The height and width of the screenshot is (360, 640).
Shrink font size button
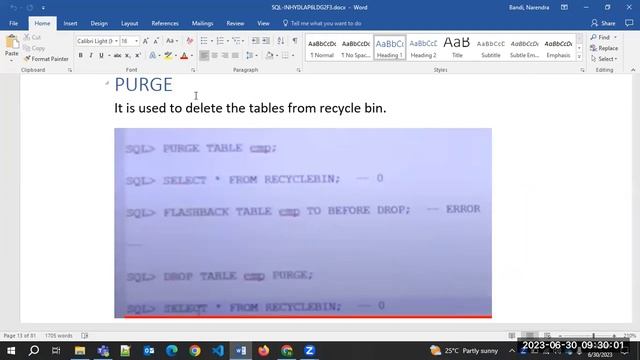(x=156, y=41)
